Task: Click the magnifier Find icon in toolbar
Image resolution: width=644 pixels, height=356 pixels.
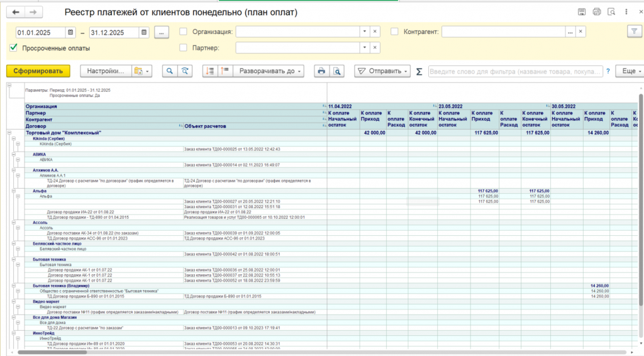Action: (x=170, y=71)
